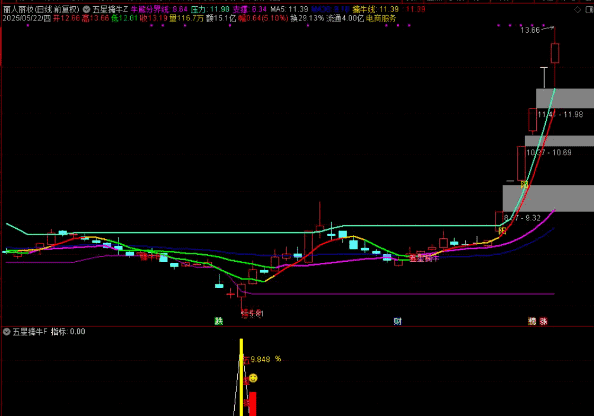Click the 8.32 gap range label

tap(522, 218)
